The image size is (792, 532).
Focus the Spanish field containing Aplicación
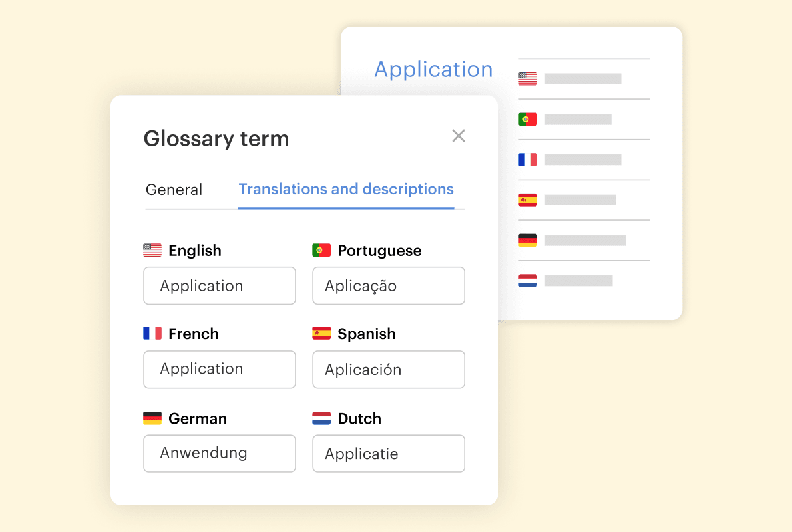click(x=388, y=370)
